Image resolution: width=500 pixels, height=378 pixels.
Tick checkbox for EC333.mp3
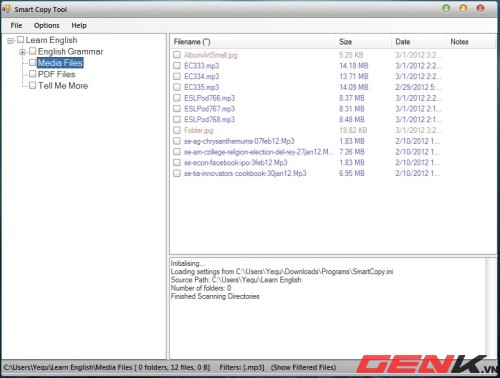click(x=177, y=66)
